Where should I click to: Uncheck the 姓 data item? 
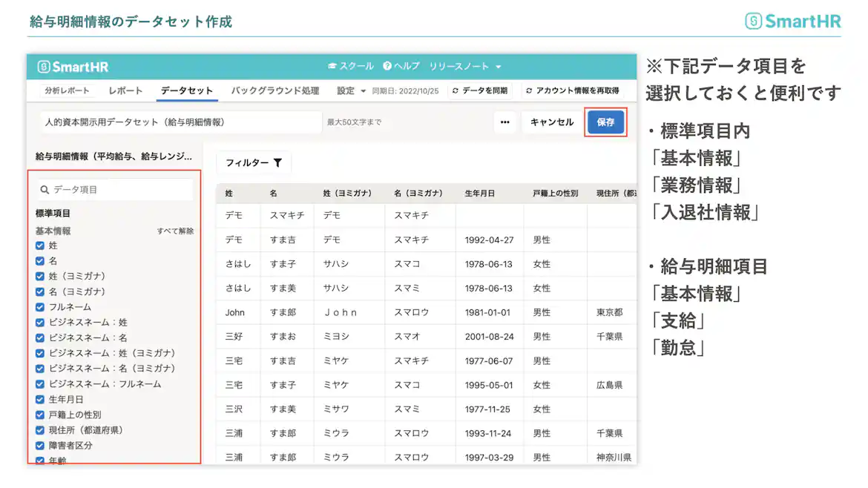pyautogui.click(x=39, y=245)
